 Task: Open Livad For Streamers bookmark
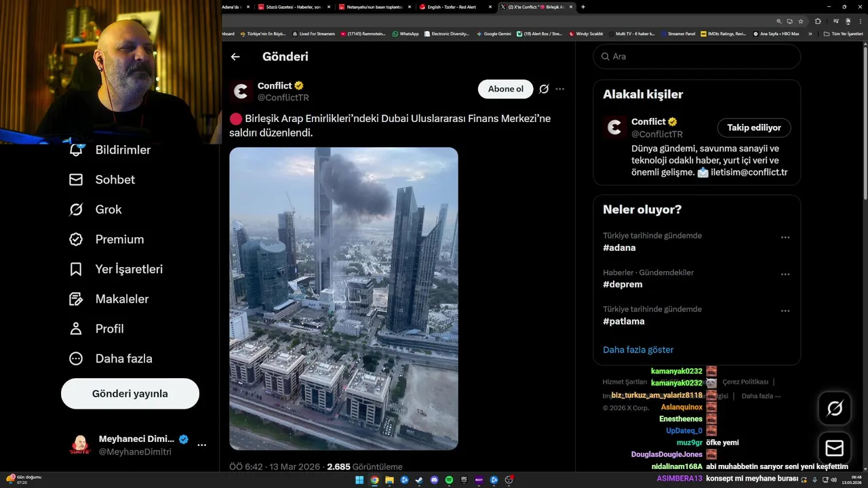(x=313, y=34)
